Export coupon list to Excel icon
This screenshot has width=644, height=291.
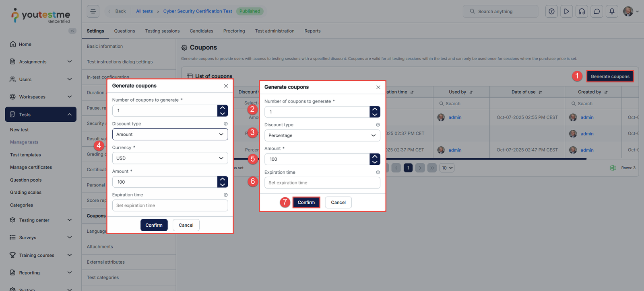(x=613, y=168)
